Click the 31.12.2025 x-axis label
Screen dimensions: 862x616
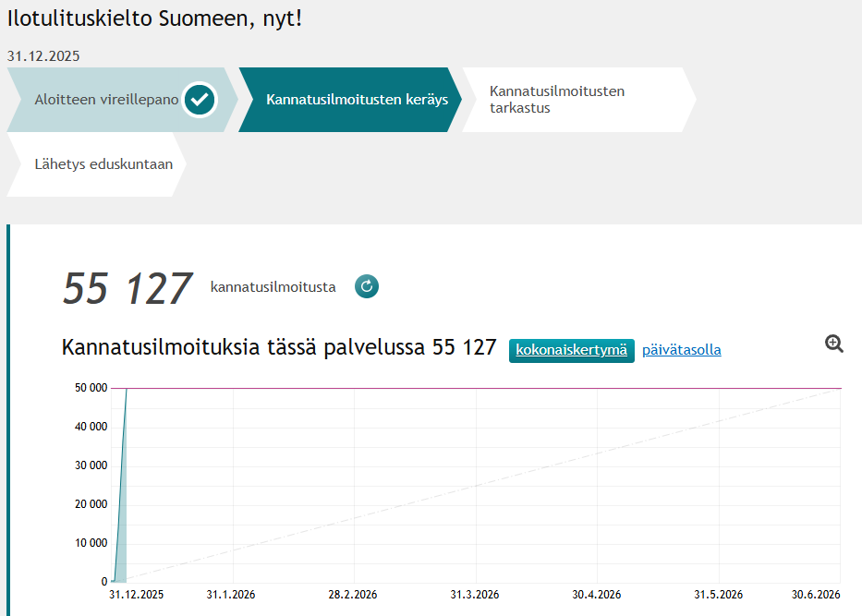(x=137, y=595)
